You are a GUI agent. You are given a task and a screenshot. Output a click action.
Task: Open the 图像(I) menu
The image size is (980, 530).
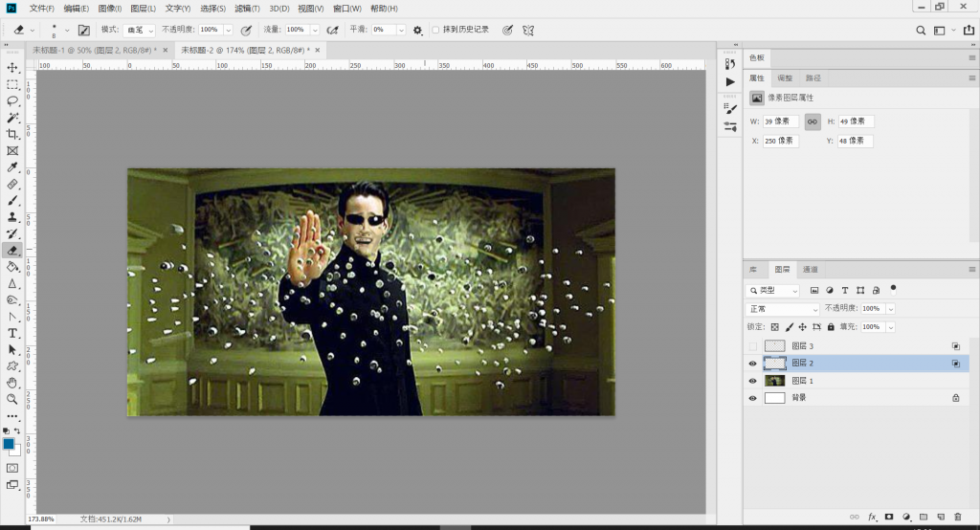(110, 8)
